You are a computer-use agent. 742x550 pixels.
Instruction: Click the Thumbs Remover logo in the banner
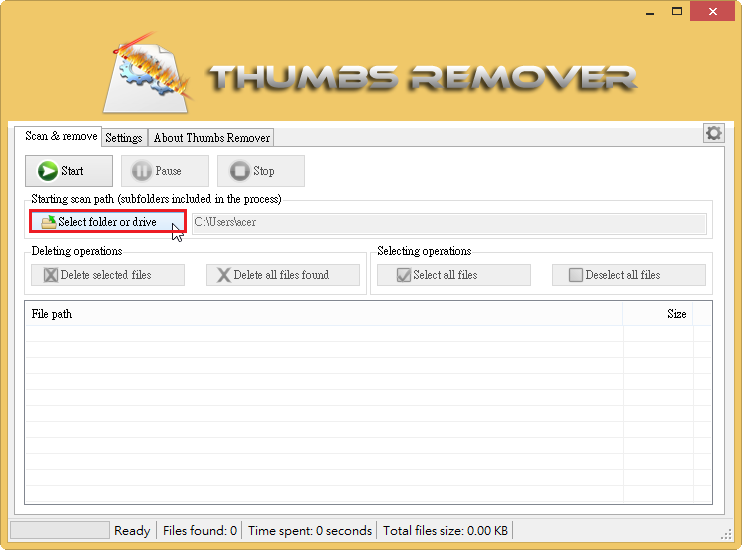point(371,74)
